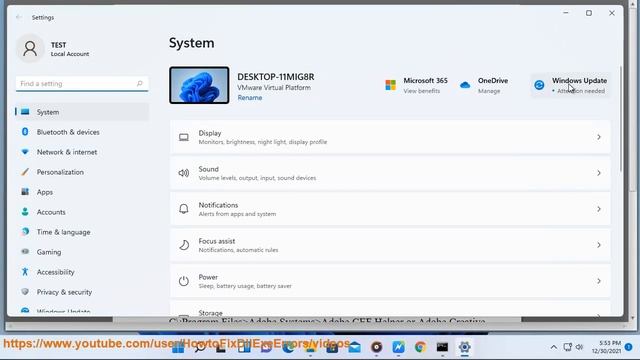Rename the PC DESKTOP-11MIG8R
The height and width of the screenshot is (360, 640).
pyautogui.click(x=250, y=98)
